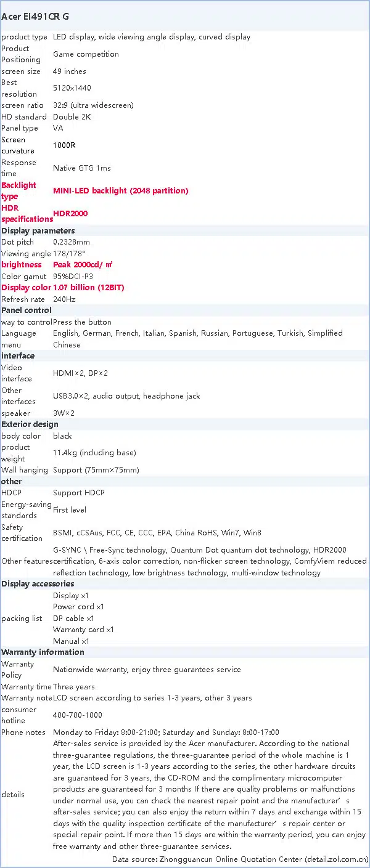370x868 pixels.
Task: Click the 'Exterior design' section header
Action: [30, 424]
